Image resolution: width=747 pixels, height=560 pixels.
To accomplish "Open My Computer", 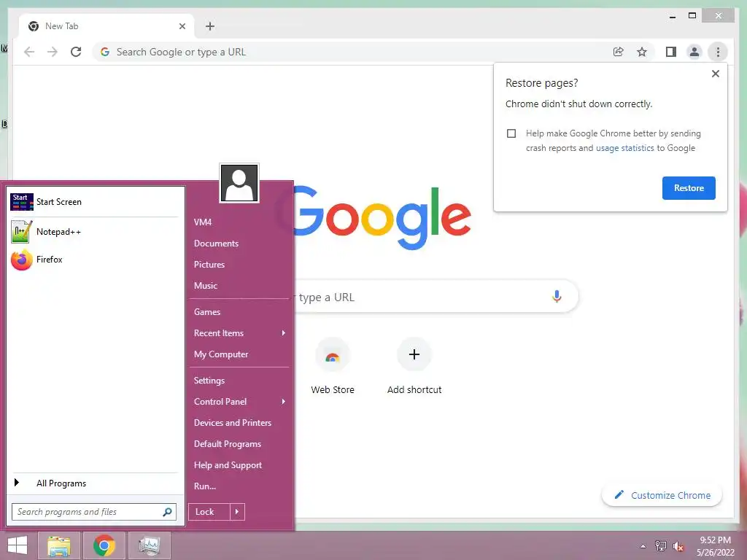I will point(220,354).
